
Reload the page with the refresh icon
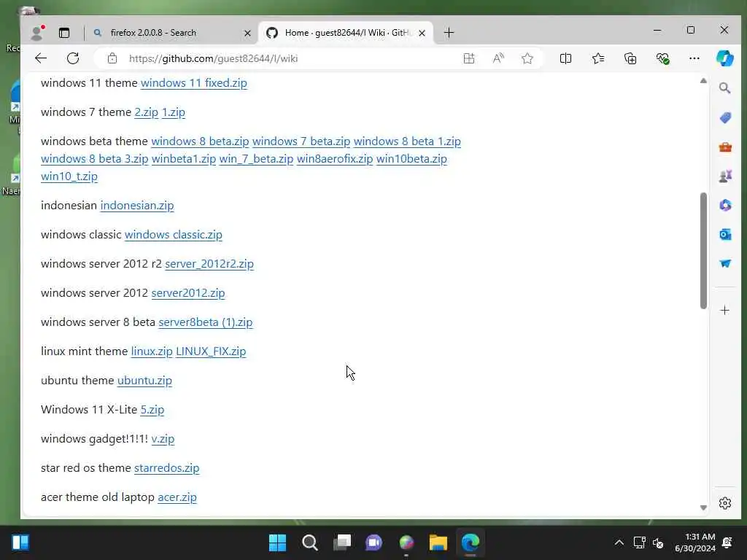click(73, 58)
